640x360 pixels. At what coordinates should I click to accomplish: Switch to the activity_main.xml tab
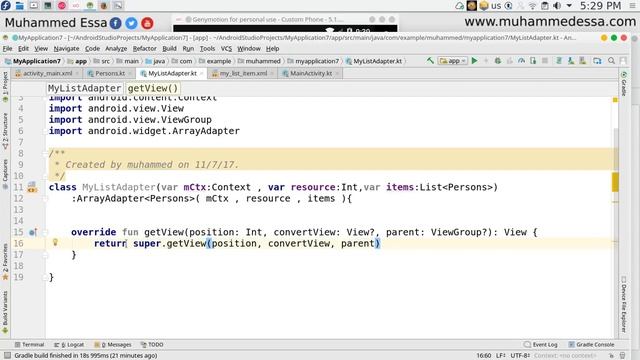pyautogui.click(x=47, y=73)
